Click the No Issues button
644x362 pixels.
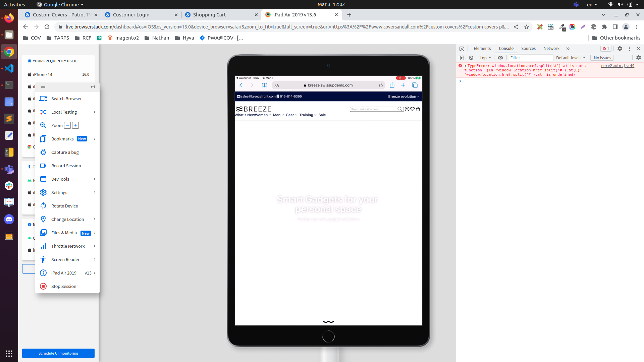pos(602,58)
